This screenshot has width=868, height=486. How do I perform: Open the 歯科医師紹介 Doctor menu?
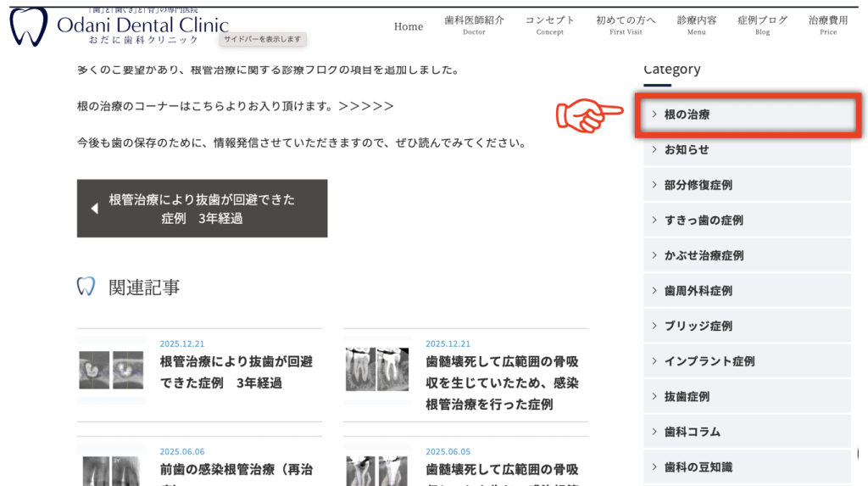(x=474, y=25)
